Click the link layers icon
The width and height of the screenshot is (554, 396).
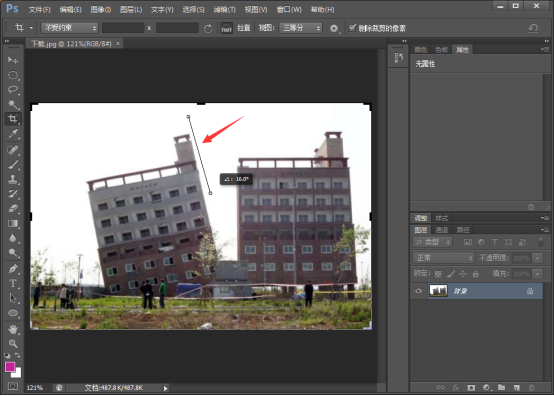pos(441,388)
